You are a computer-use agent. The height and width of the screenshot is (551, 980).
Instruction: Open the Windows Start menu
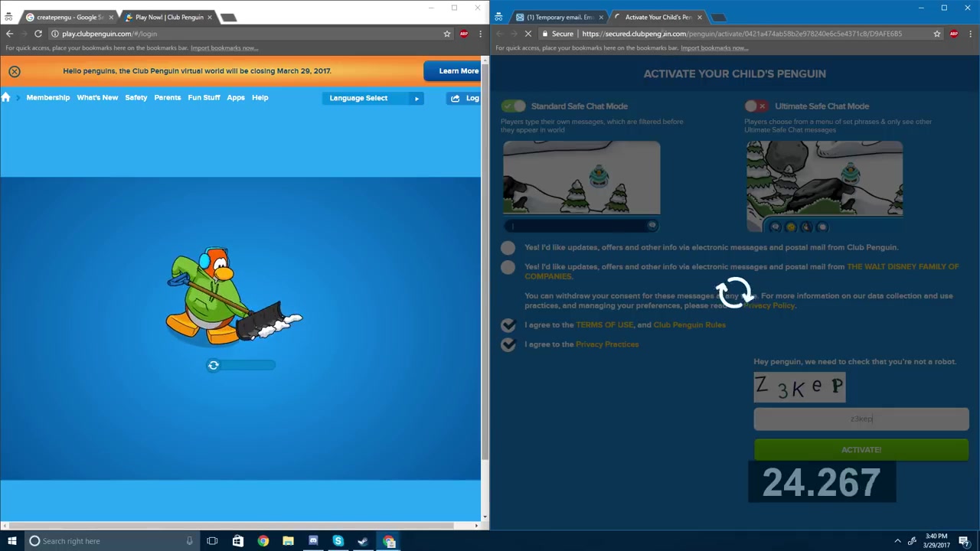point(11,541)
